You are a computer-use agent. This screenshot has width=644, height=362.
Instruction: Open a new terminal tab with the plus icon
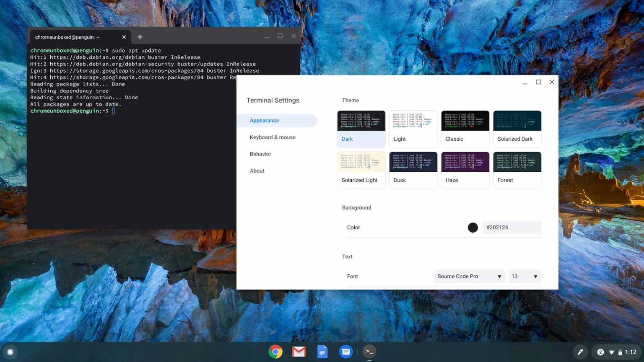pos(140,37)
